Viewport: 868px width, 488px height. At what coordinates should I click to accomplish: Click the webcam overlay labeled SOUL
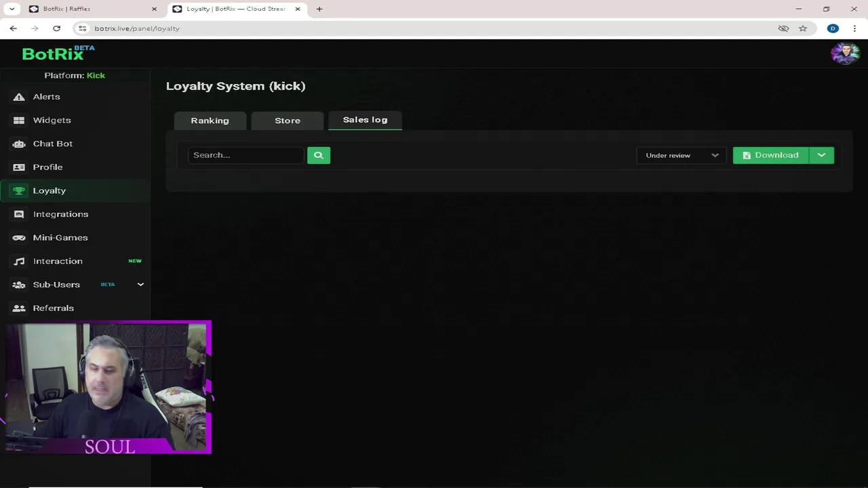108,387
